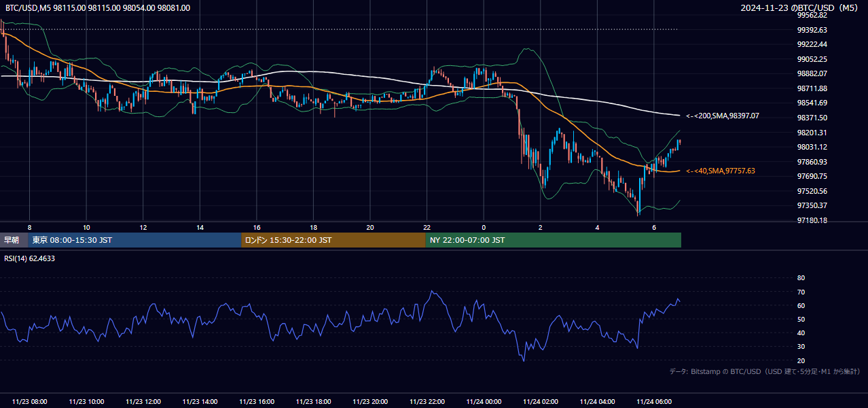Click hour tick 22 under price chart
868x408 pixels.
coord(427,227)
